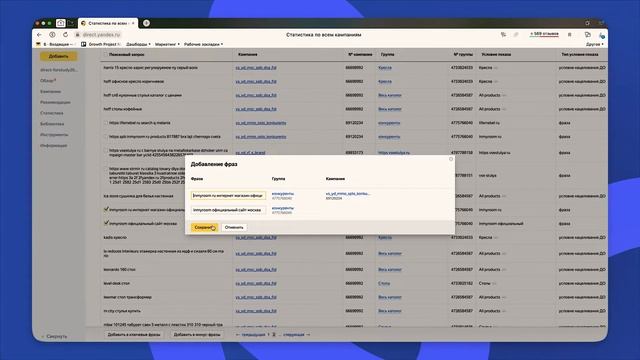
Task: Uncheck the 'innyroom официальный сайт москва' row checkbox
Action: 106,223
